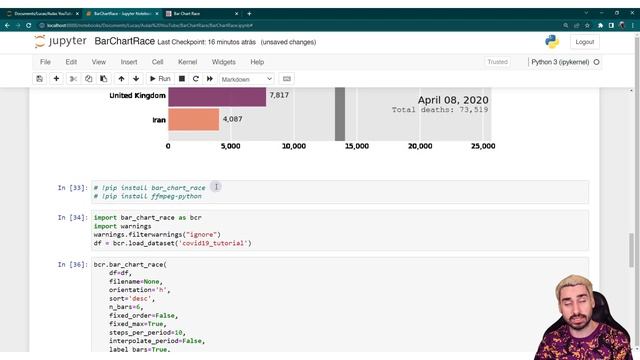Viewport: 640px width, 360px height.
Task: Click the Python logo icon
Action: [x=552, y=42]
